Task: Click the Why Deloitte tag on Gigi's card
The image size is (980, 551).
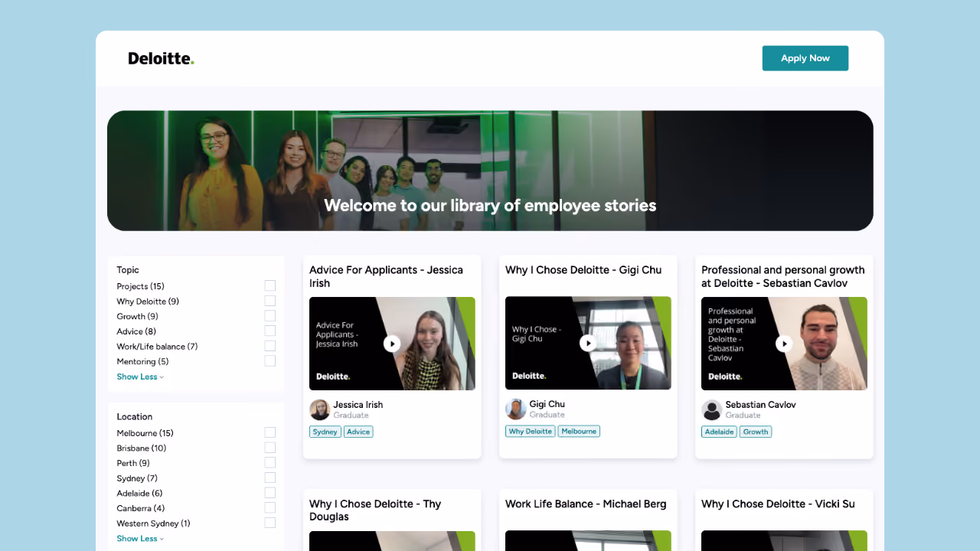Action: click(531, 431)
